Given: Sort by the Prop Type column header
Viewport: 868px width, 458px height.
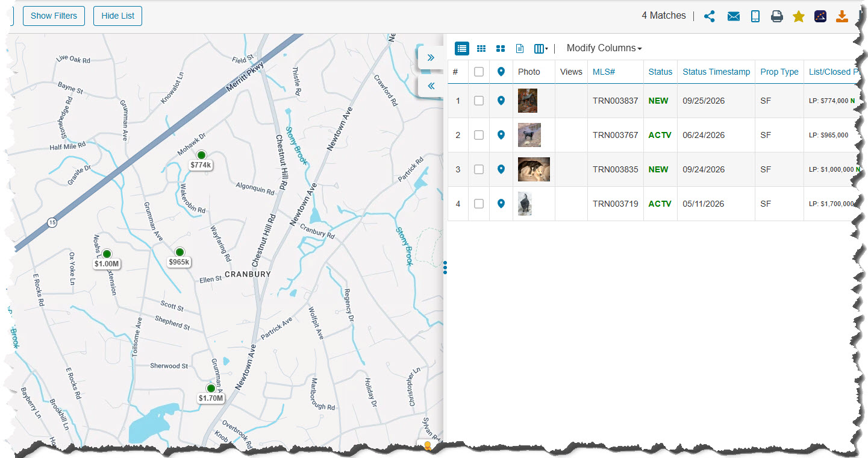Looking at the screenshot, I should click(779, 72).
